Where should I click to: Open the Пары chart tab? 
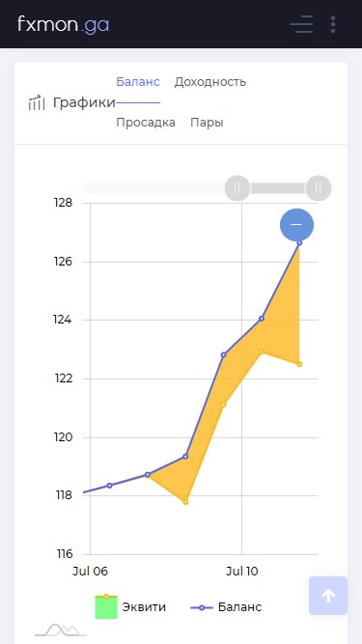207,123
